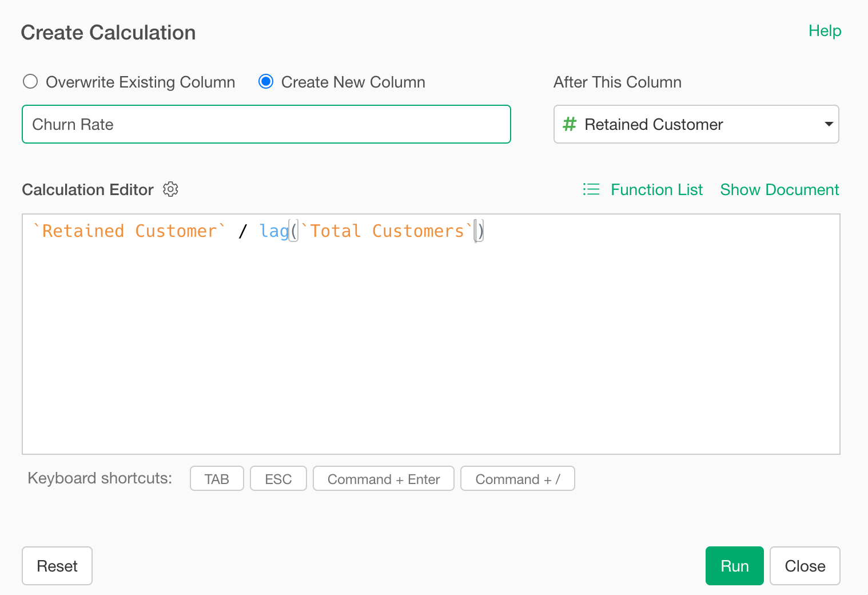Click the Calculation Editor label
This screenshot has width=868, height=595.
click(87, 189)
